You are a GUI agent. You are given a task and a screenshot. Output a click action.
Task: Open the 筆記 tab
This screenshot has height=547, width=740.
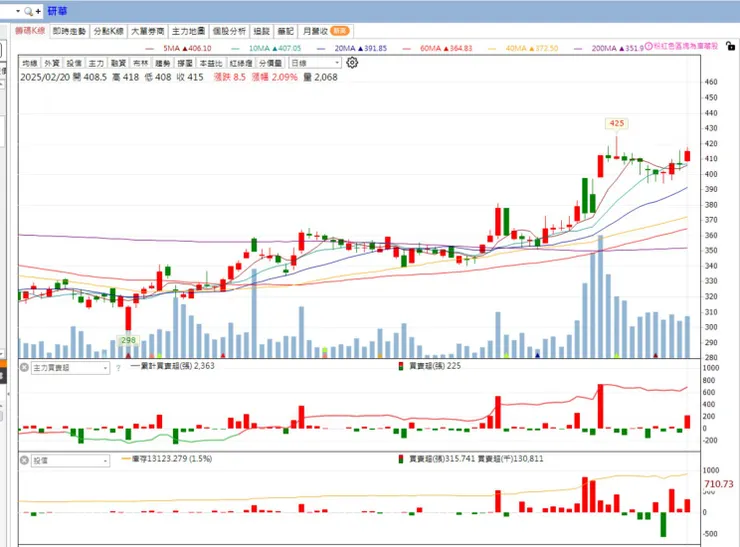[x=286, y=31]
